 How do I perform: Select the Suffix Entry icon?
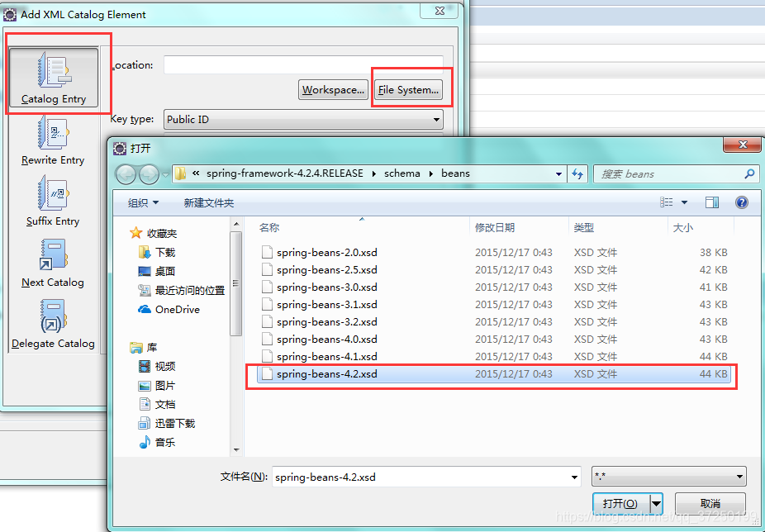pyautogui.click(x=53, y=202)
